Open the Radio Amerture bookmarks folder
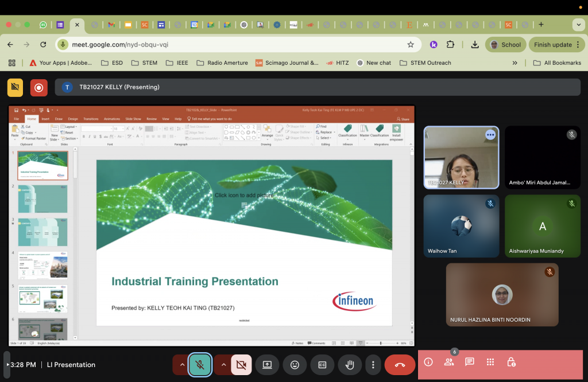 click(222, 63)
